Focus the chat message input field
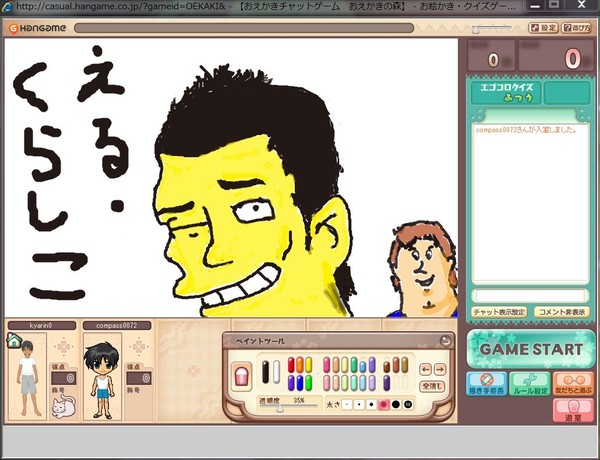This screenshot has width=600, height=460. click(x=530, y=295)
